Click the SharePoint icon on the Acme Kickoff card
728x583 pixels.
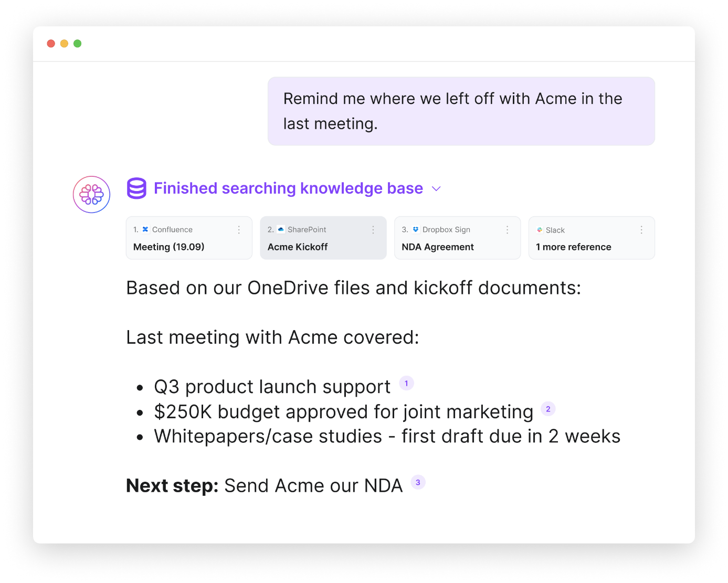click(281, 229)
